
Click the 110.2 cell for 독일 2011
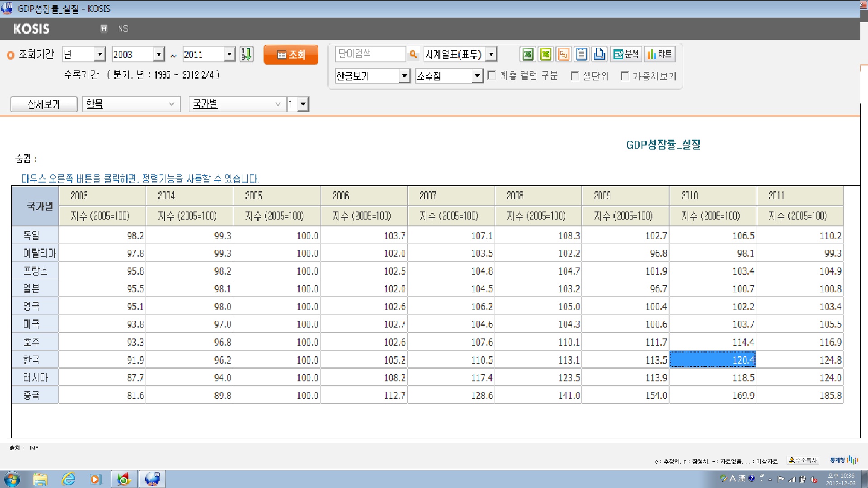[800, 235]
